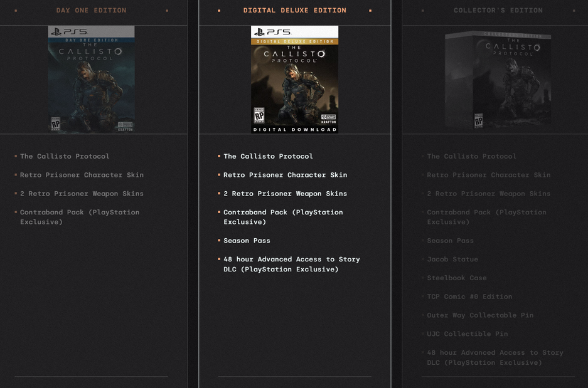Click 'Retro Prisoner Character Skin' in Day One list
Screen dimensions: 588x388
pos(82,175)
